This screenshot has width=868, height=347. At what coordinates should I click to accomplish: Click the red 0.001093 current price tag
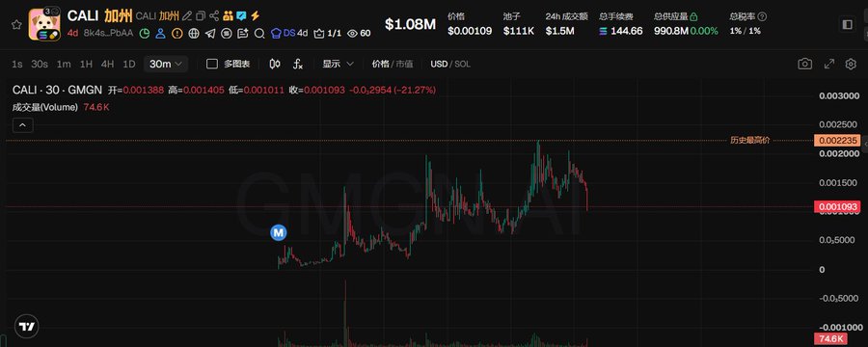pyautogui.click(x=836, y=207)
